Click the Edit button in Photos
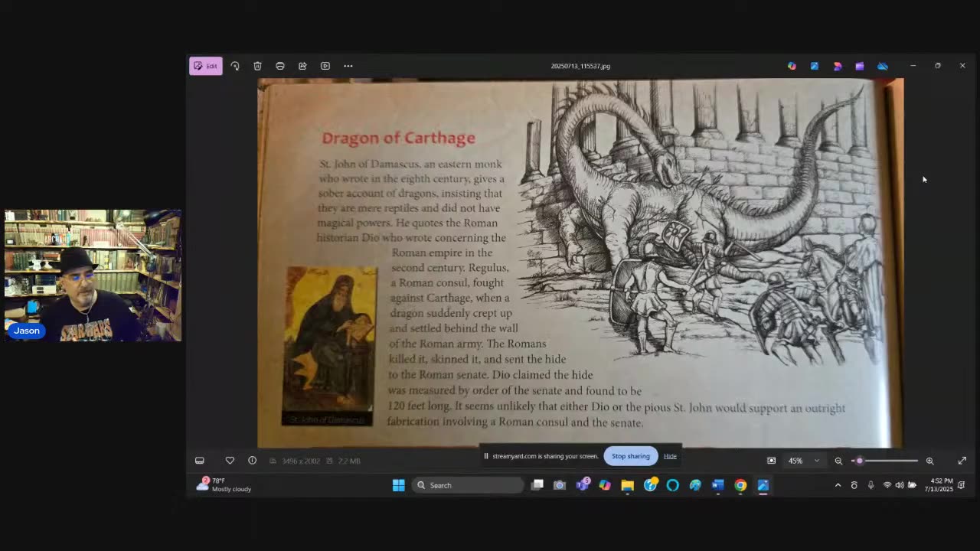 coord(206,66)
